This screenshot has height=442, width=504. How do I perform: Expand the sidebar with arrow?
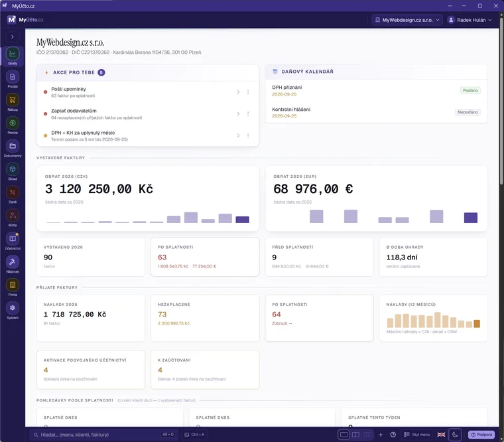coord(13,37)
